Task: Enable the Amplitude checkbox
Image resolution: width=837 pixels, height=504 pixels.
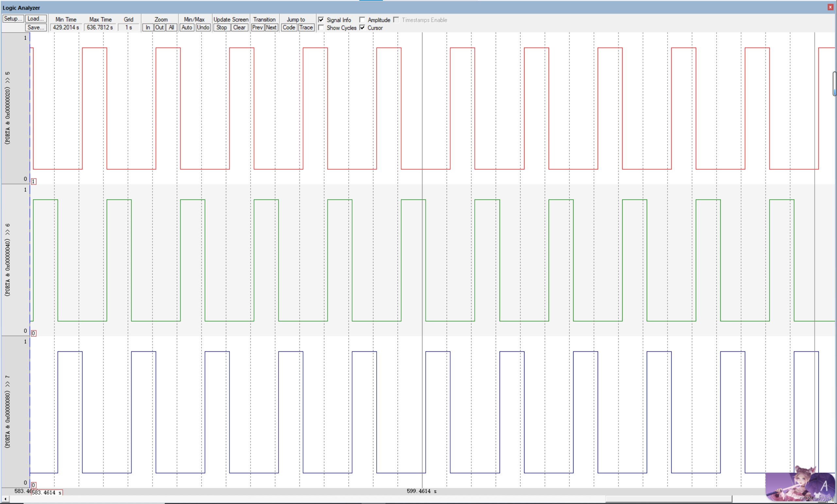Action: (x=364, y=20)
